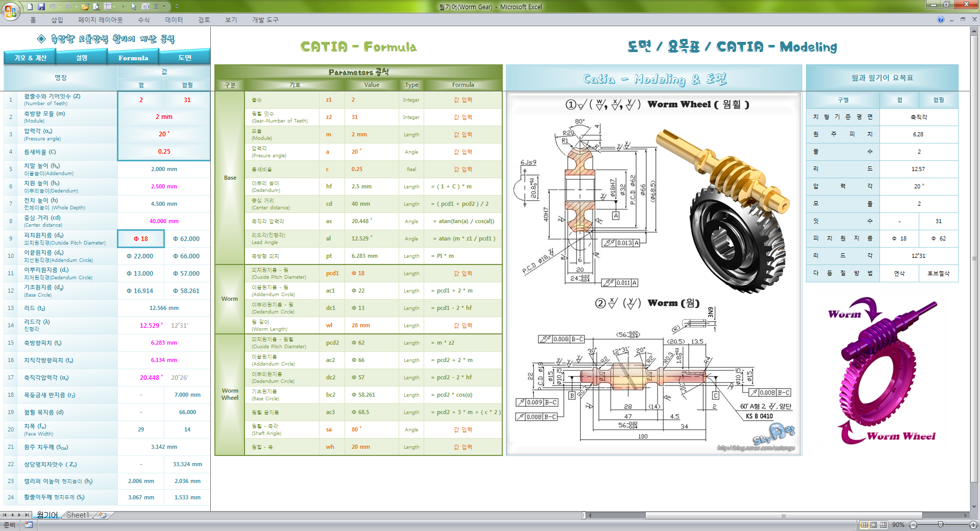Decrease zoom using the zoom slider minus button
Viewport: 980px width, 531px height.
tap(913, 524)
